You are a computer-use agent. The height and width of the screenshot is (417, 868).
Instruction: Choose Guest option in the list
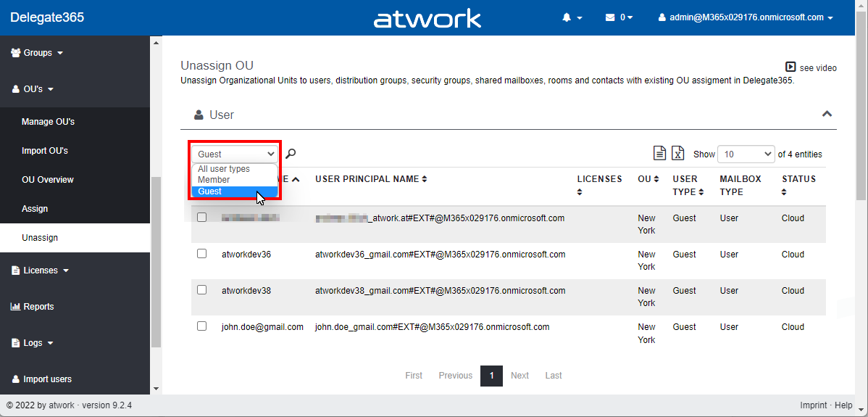coord(234,191)
